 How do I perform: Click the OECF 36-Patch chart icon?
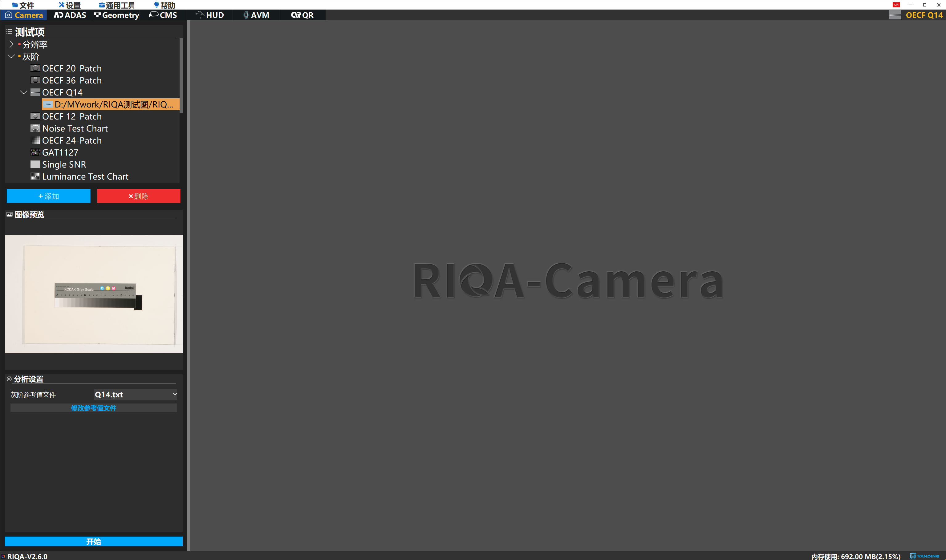point(35,80)
